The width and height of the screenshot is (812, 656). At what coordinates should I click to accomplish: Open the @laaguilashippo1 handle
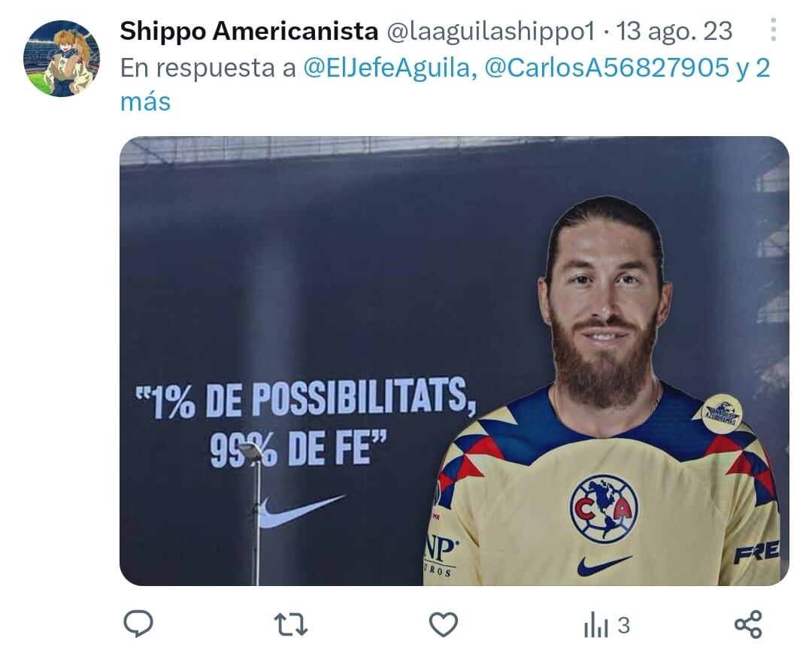(491, 31)
